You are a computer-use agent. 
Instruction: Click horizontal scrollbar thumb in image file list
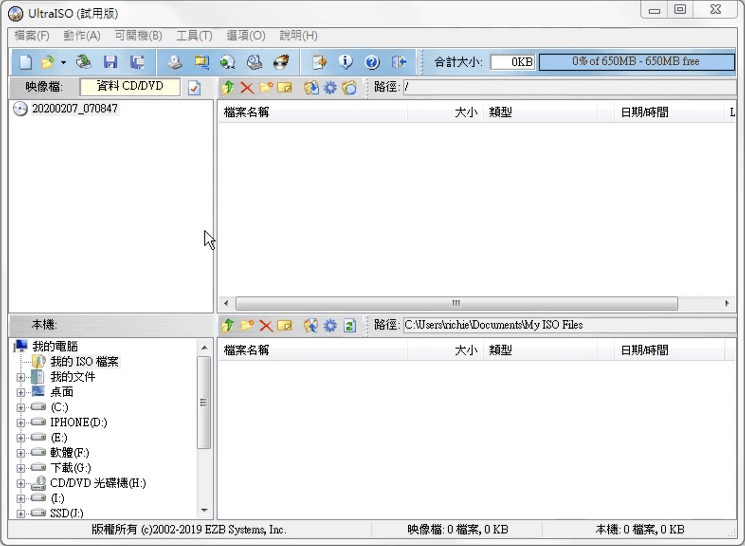point(457,303)
